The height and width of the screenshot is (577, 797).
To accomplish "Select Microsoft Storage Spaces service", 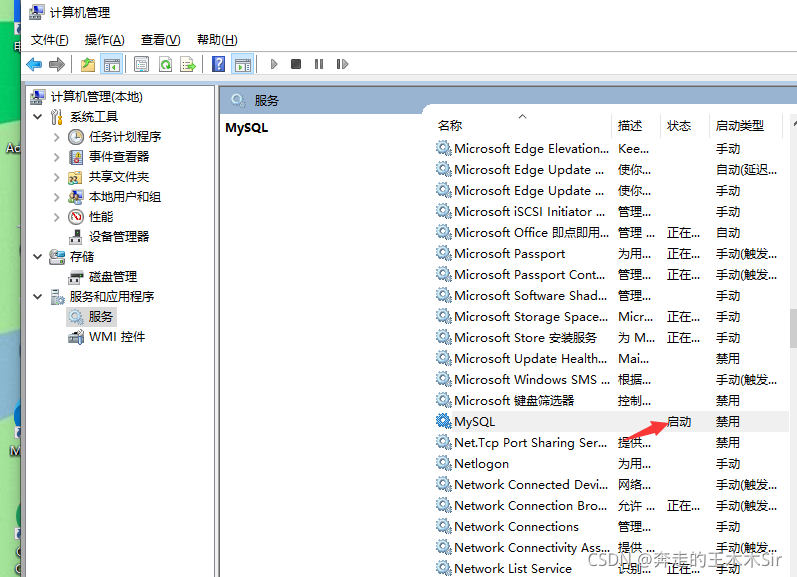I will pos(611,317).
